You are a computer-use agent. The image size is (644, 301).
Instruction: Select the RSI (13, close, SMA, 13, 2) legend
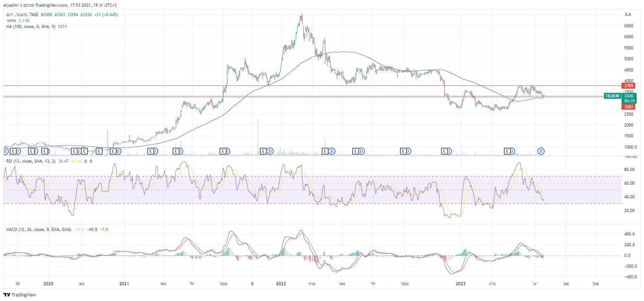[x=31, y=161]
